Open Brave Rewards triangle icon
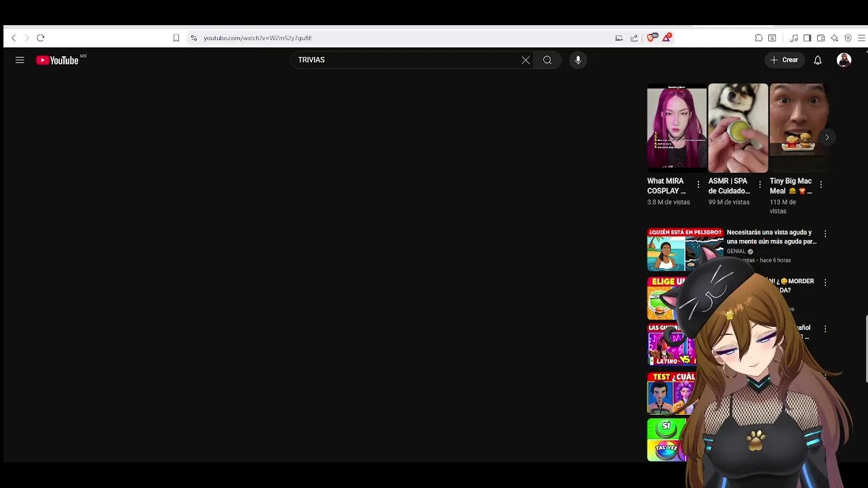 click(x=667, y=37)
